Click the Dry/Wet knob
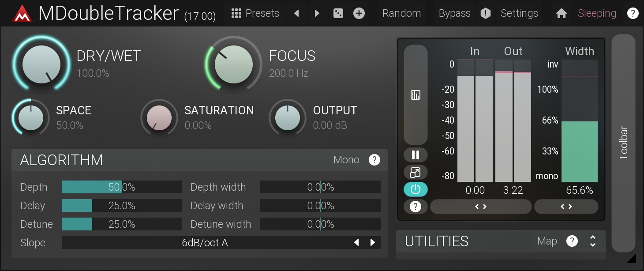644x271 pixels. pos(41,64)
